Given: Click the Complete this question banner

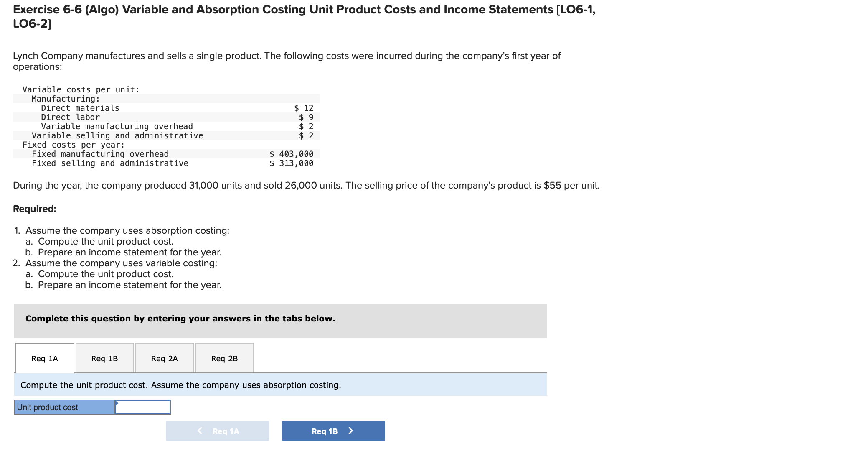Looking at the screenshot, I should (x=180, y=319).
